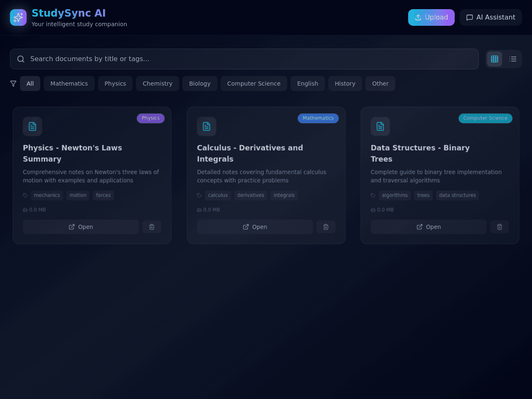Click the algorithms tag
Viewport: 532px width, 399px height.
click(395, 195)
